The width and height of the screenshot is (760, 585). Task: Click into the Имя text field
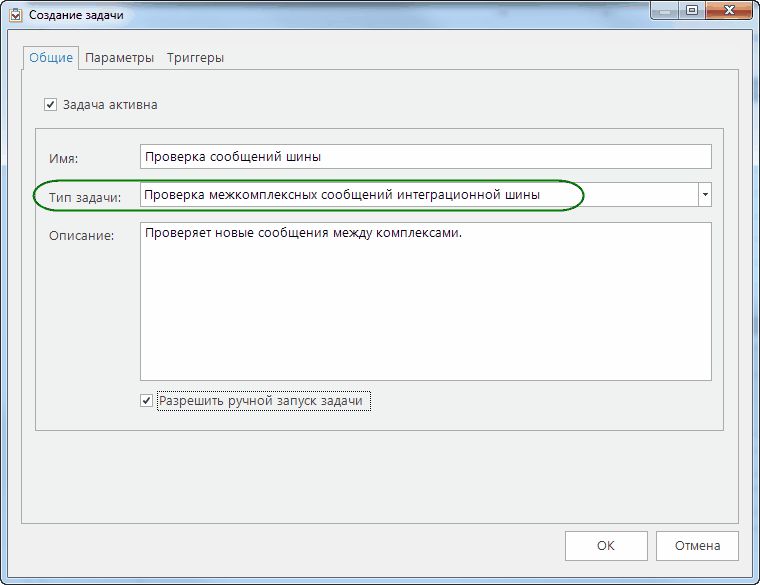click(425, 156)
